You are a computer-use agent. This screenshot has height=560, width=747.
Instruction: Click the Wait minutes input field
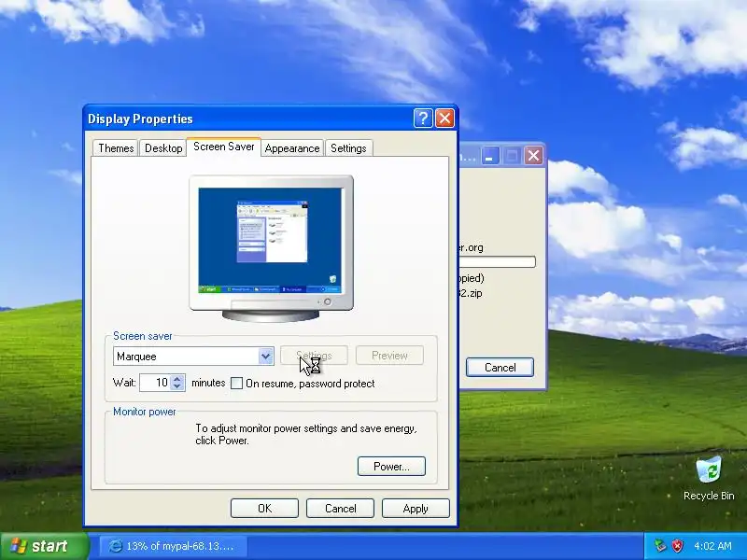155,383
